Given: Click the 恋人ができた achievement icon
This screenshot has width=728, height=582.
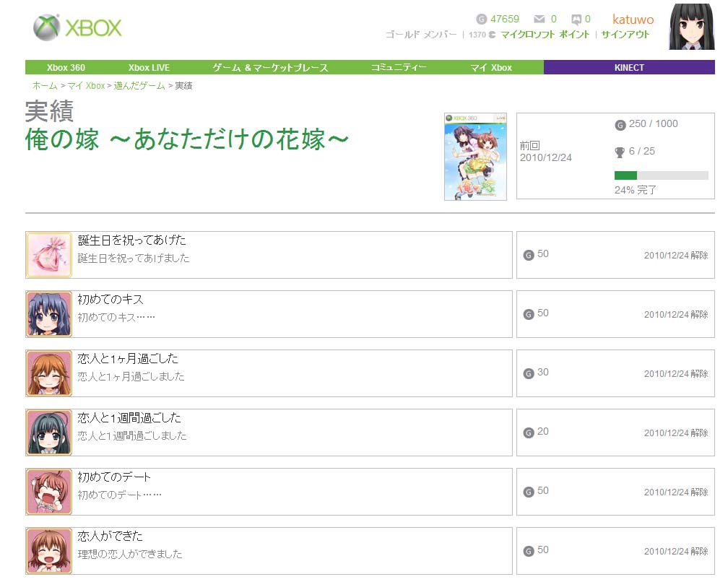Looking at the screenshot, I should [49, 551].
